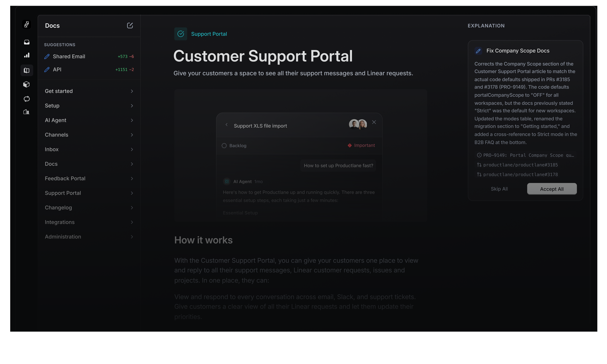Close the Support XLS file import card

[x=374, y=122]
